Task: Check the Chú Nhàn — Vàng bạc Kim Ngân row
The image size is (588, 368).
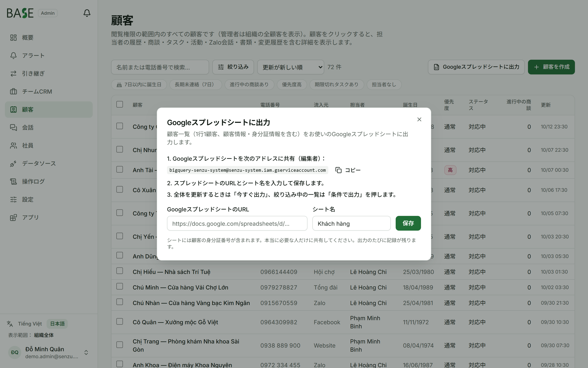Action: coord(120,302)
